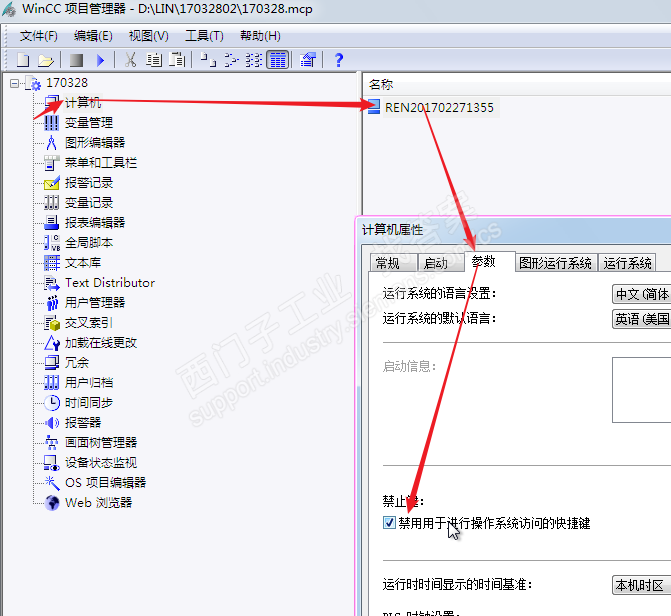The width and height of the screenshot is (671, 616).
Task: Switch to the 图形运行系统 tab
Action: click(x=555, y=263)
